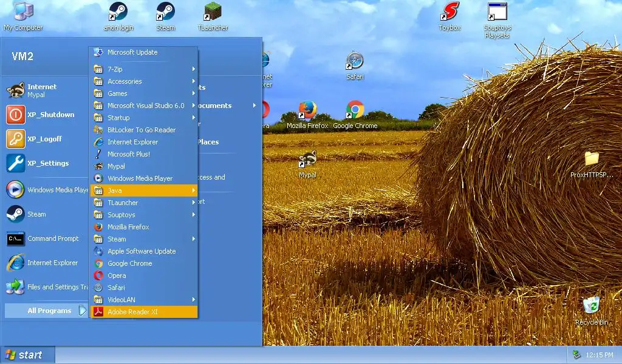The image size is (622, 364).
Task: Select the Souptoys Playsets desktop icon
Action: (x=497, y=20)
